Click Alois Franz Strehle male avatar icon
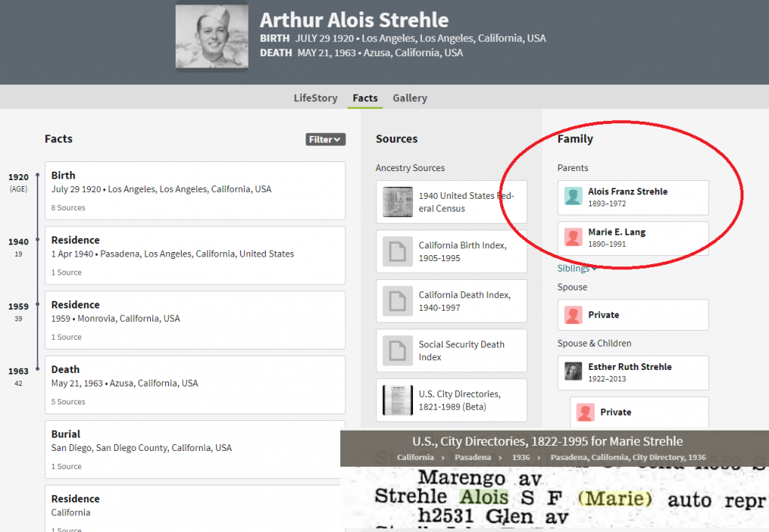Viewport: 769px width, 532px height. 574,197
